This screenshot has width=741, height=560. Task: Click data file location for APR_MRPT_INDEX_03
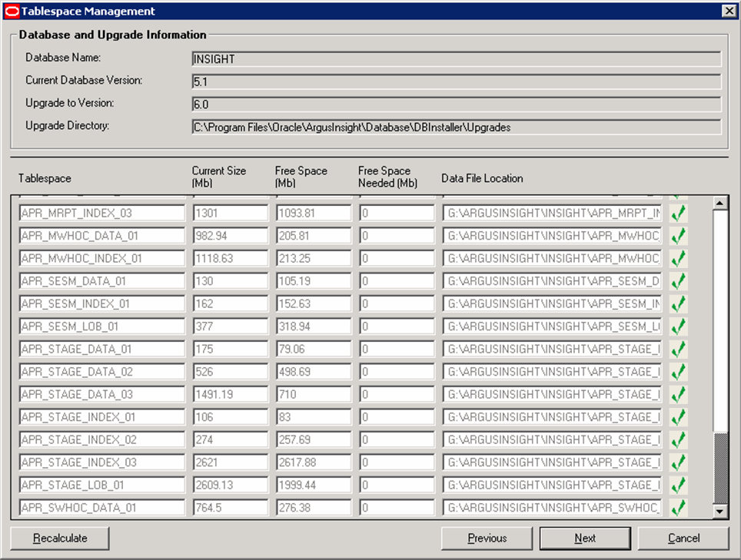(x=552, y=214)
